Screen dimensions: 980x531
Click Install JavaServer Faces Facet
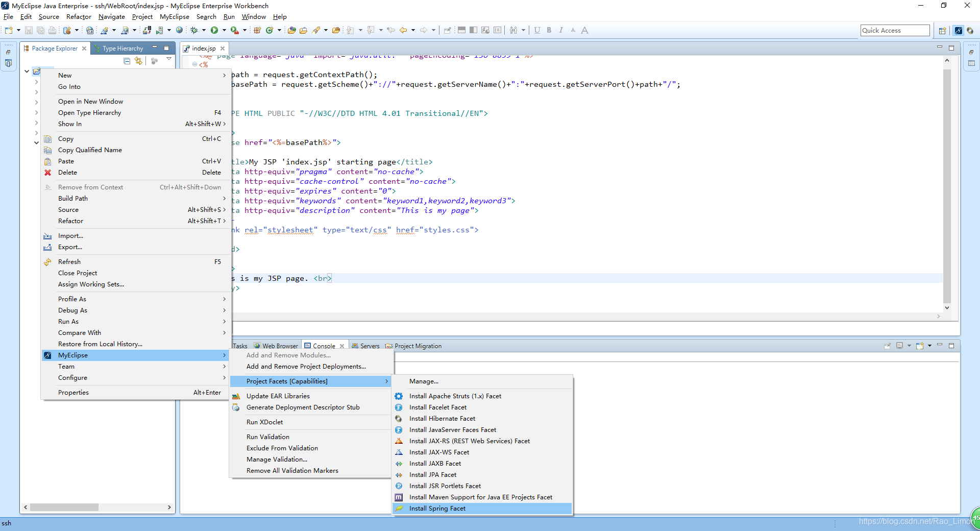[x=482, y=429]
